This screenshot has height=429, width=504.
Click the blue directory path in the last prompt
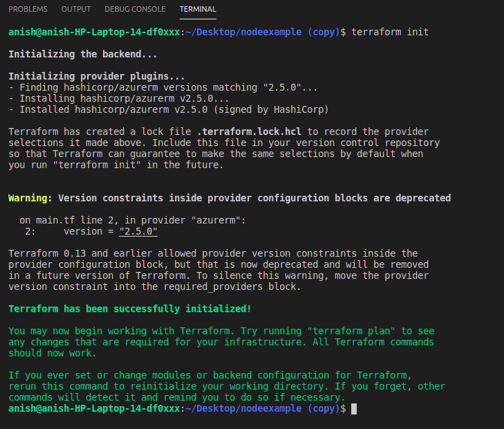[263, 408]
